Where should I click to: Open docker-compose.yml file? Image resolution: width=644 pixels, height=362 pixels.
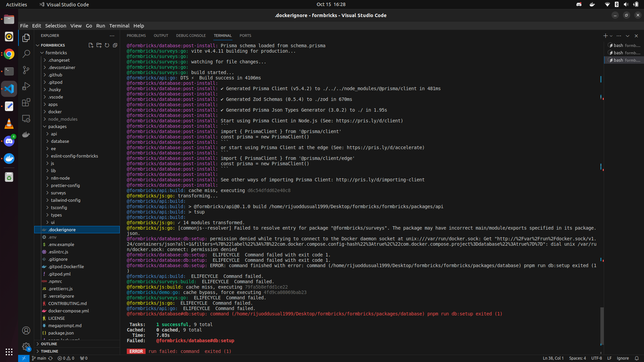pyautogui.click(x=68, y=311)
